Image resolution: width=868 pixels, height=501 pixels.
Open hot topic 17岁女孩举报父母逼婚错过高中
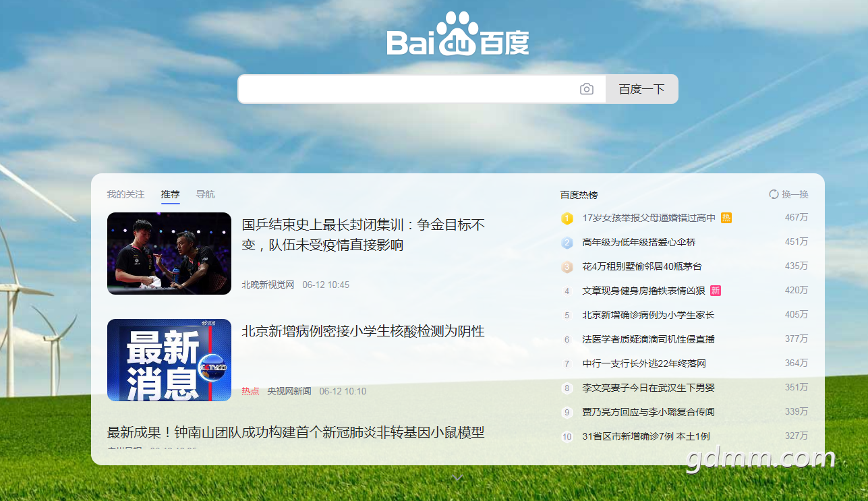[649, 218]
